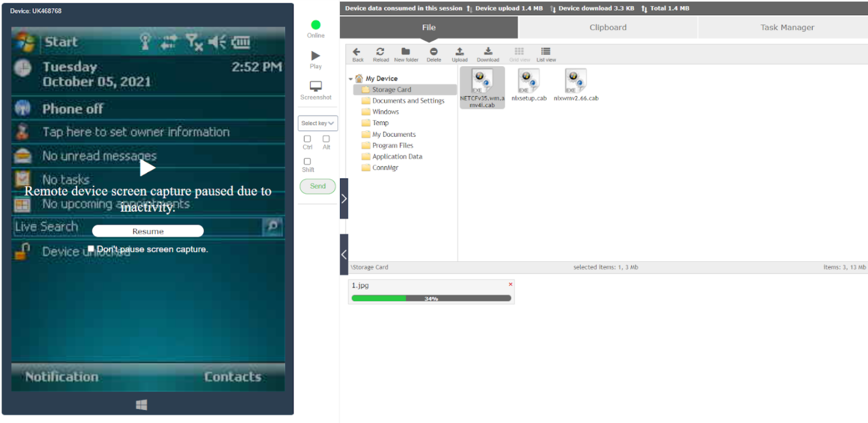
Task: Click the Phone off row
Action: 148,109
